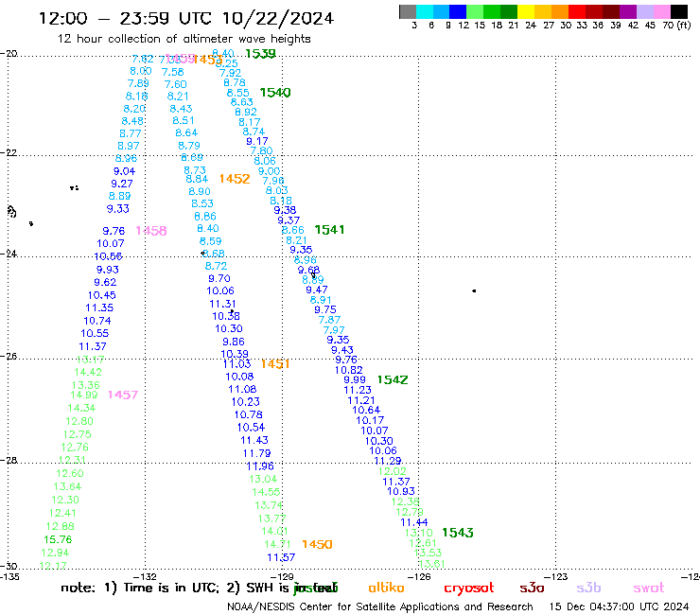Image resolution: width=700 pixels, height=615 pixels.
Task: Click the 12.02 wave height value
Action: coord(393,471)
